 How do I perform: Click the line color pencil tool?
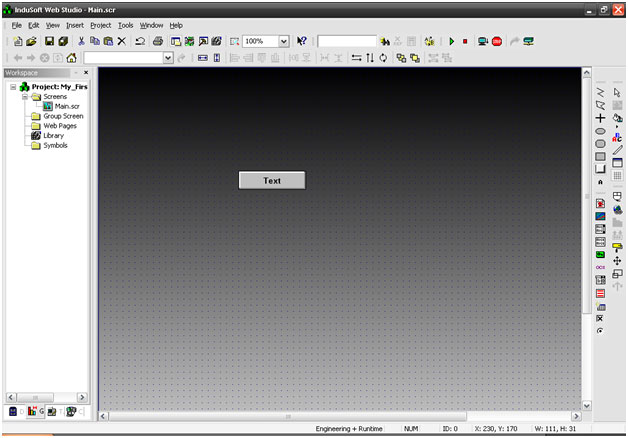617,150
